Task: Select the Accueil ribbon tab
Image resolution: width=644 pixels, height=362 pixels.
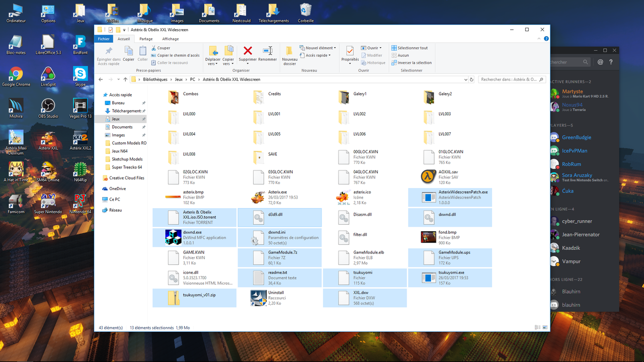Action: 124,39
